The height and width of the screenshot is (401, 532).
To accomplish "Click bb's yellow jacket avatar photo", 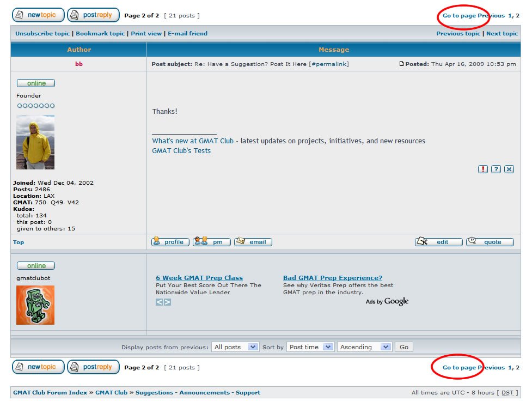I will pos(35,142).
